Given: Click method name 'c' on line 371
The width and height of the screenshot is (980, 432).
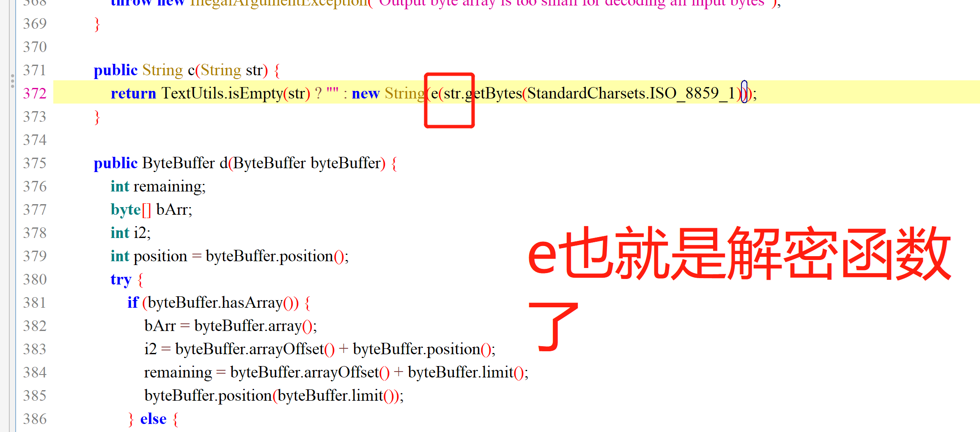Looking at the screenshot, I should (x=191, y=71).
